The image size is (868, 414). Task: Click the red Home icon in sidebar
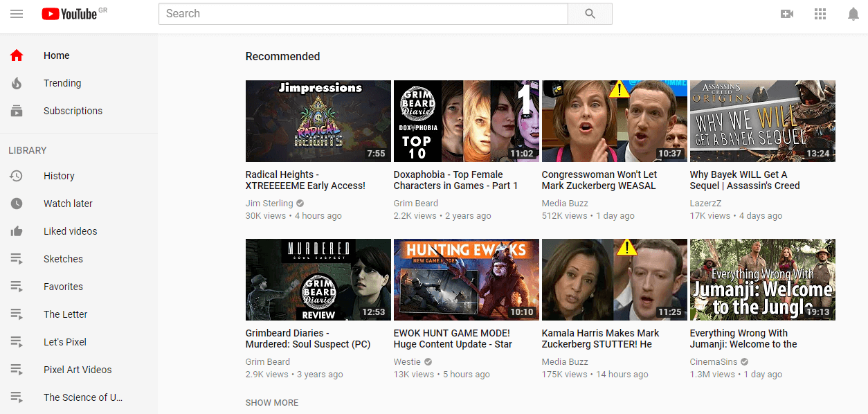[x=17, y=55]
